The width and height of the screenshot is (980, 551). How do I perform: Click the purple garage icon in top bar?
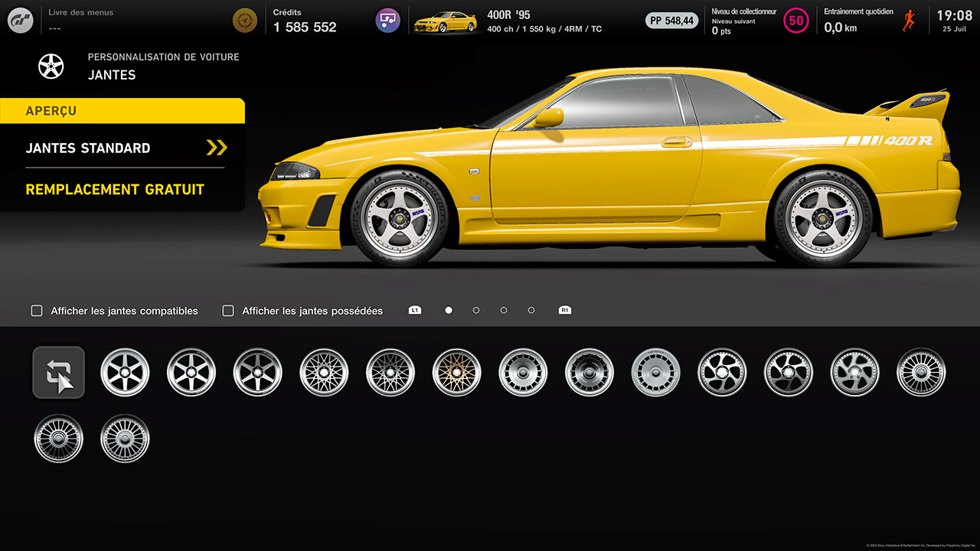pyautogui.click(x=388, y=21)
